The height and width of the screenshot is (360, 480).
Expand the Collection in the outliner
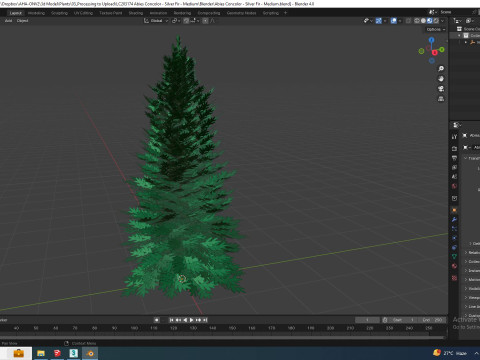pyautogui.click(x=459, y=36)
